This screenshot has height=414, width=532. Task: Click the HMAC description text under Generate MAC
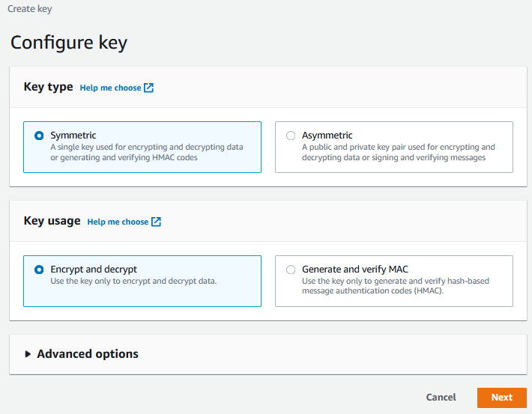(396, 286)
